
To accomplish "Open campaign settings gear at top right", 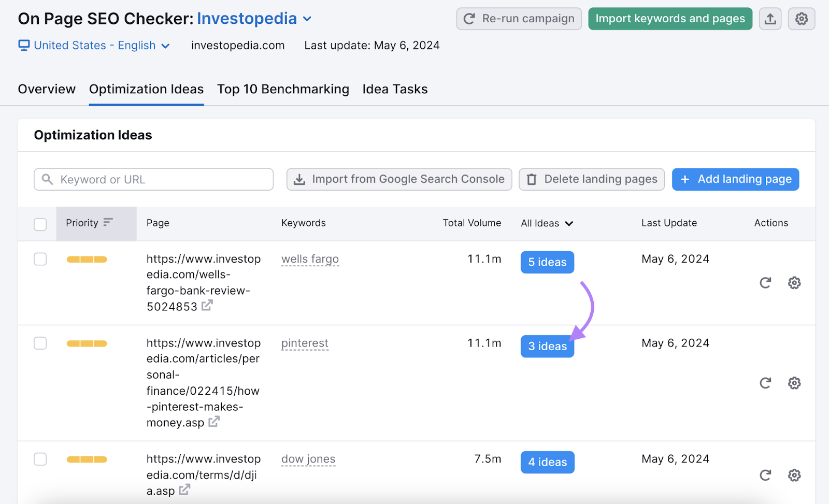I will (x=801, y=18).
